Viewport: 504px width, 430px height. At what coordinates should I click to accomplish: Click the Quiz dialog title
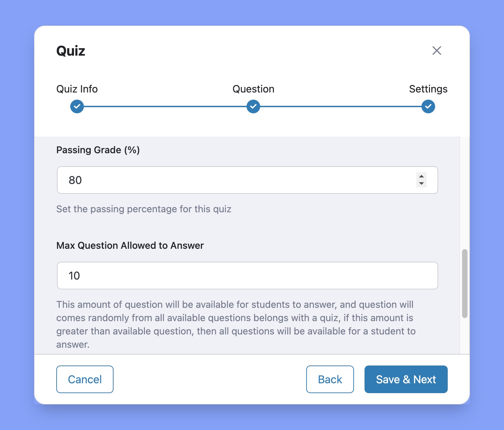70,51
